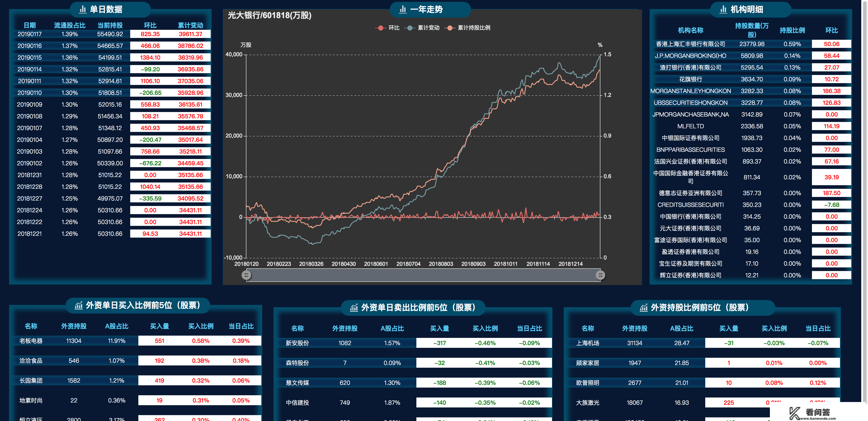The height and width of the screenshot is (421, 868).
Task: Click the -676.22 环比 value
Action: pos(150,163)
